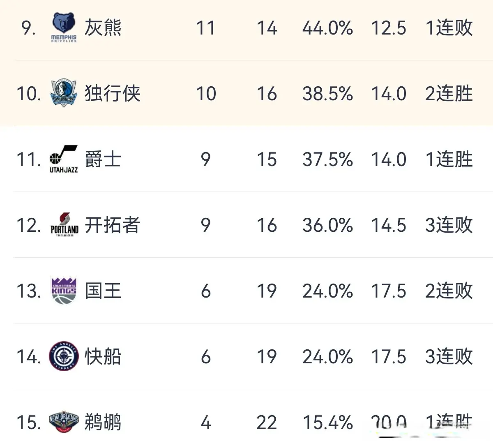
Task: Open the Portland Trail Blazers logo
Action: (64, 225)
